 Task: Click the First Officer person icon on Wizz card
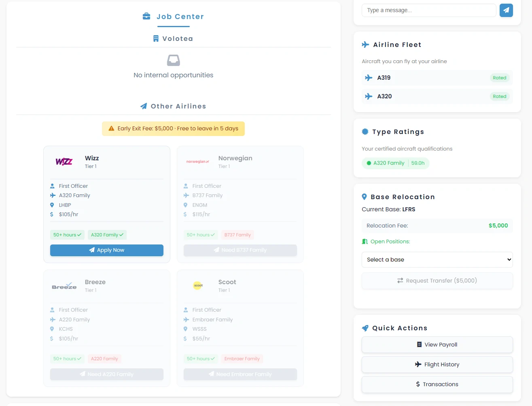tap(52, 186)
